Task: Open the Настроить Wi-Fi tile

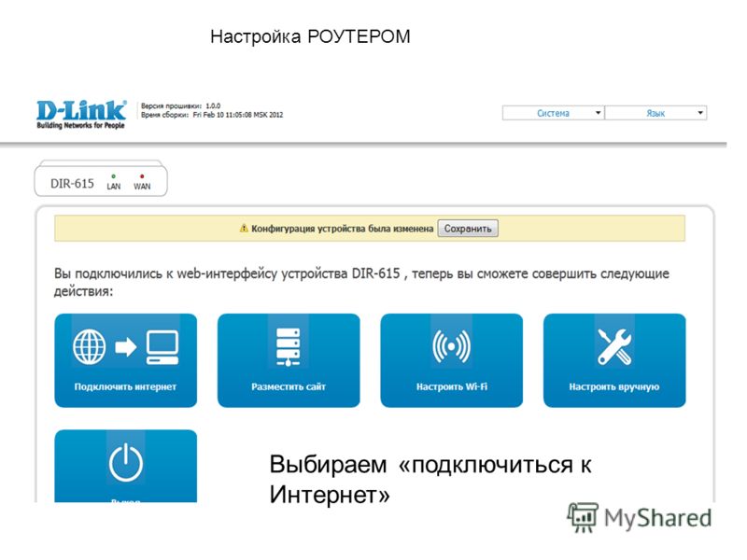Action: tap(452, 360)
